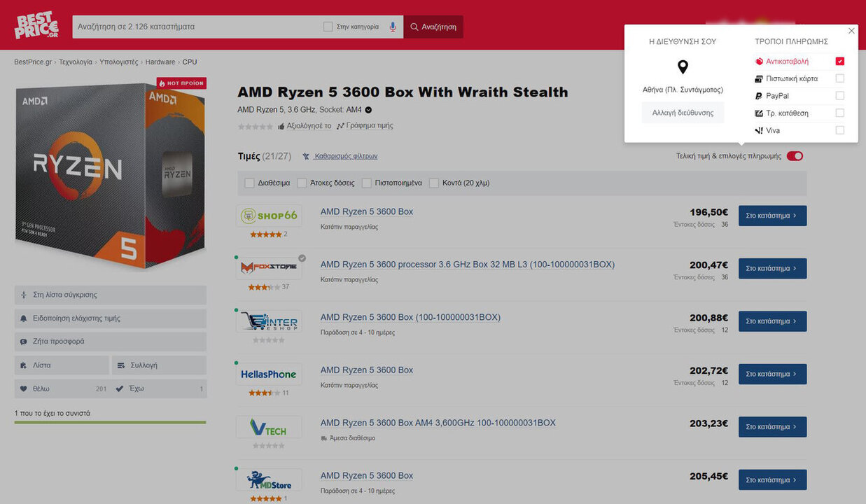Viewport: 866px width, 504px height.
Task: Open MDStore's AMD Ryzen 5 3600 Box link
Action: pyautogui.click(x=367, y=476)
